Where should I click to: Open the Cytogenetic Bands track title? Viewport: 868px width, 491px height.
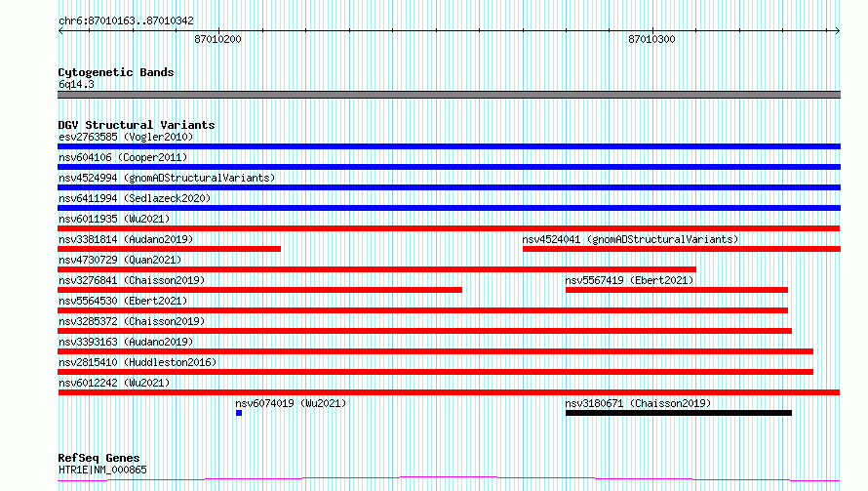coord(116,72)
